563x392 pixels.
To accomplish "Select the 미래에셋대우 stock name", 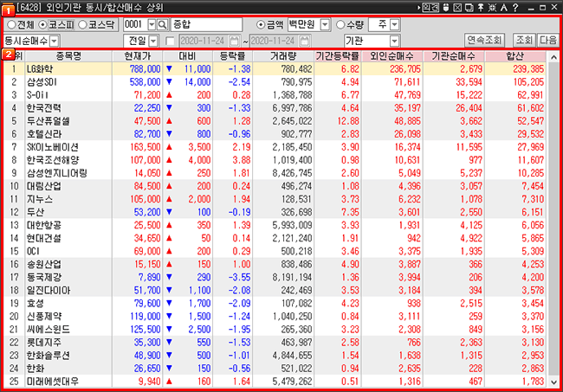I will pyautogui.click(x=53, y=382).
